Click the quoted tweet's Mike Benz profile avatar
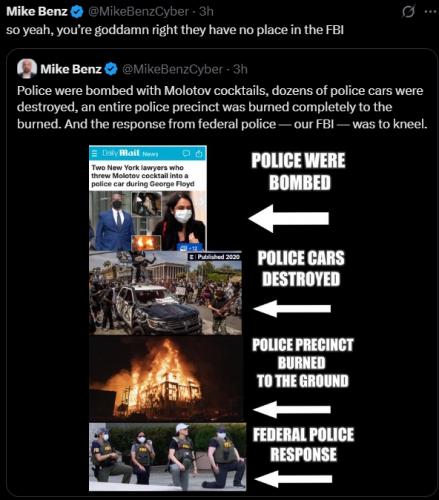This screenshot has width=439, height=500. 27,69
